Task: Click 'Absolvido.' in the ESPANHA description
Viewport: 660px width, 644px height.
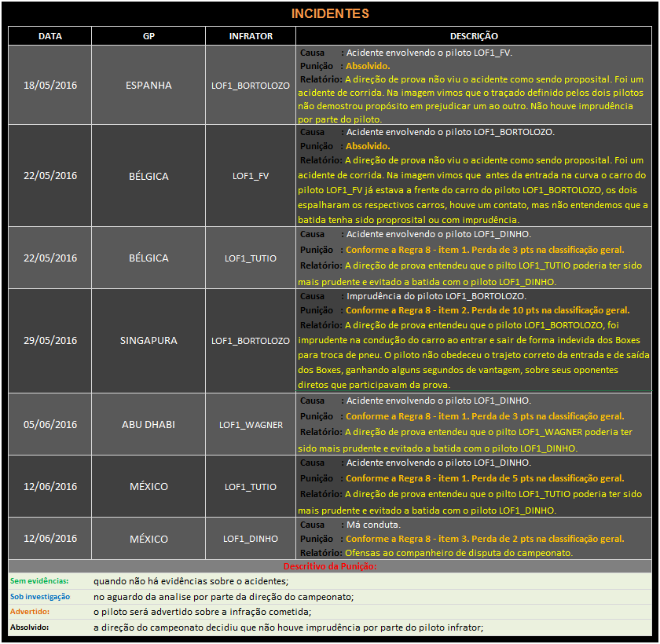Action: (368, 66)
